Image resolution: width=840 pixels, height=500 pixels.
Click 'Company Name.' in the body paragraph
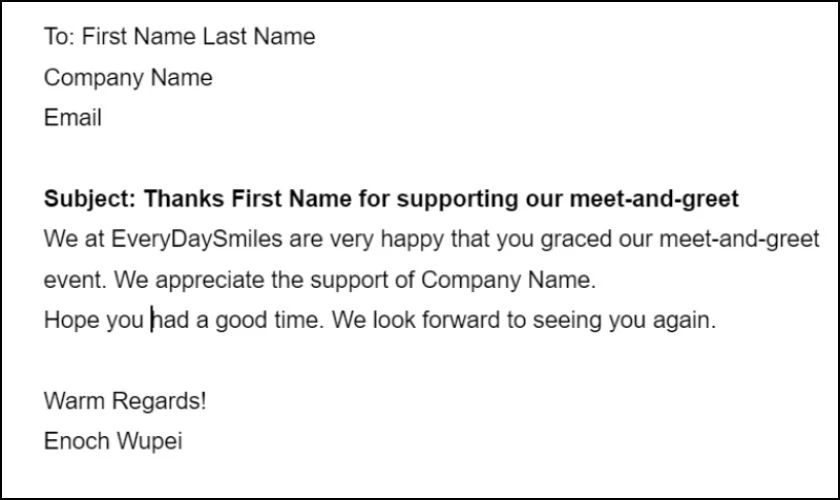[x=508, y=280]
